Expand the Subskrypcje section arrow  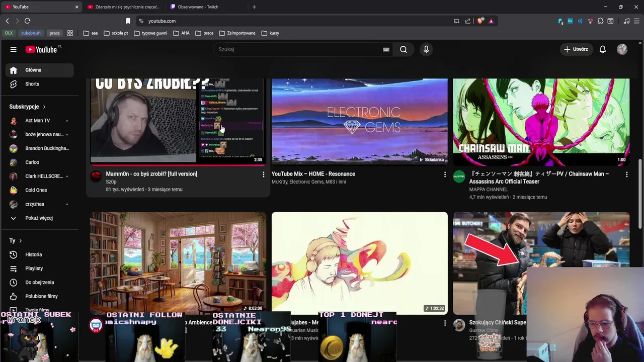point(44,107)
